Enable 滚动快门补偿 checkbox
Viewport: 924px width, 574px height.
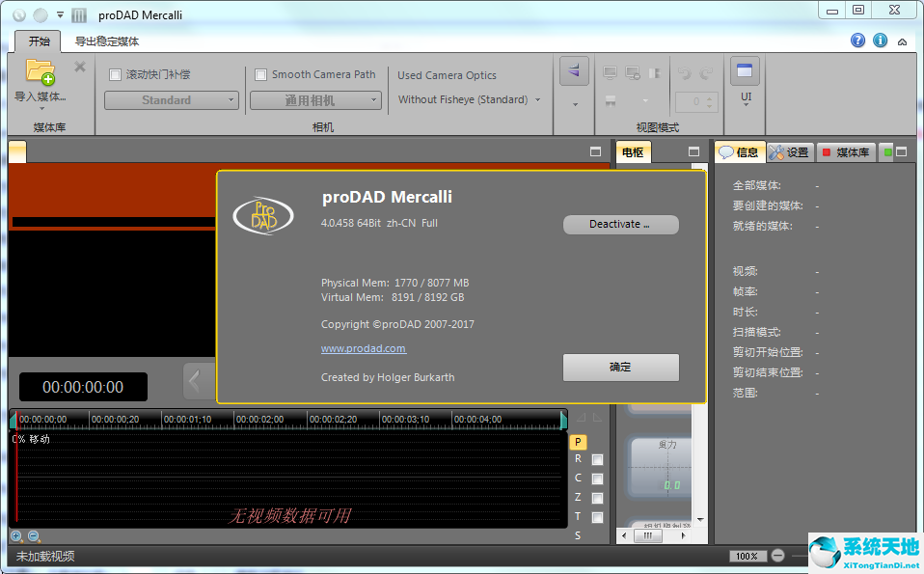click(116, 75)
